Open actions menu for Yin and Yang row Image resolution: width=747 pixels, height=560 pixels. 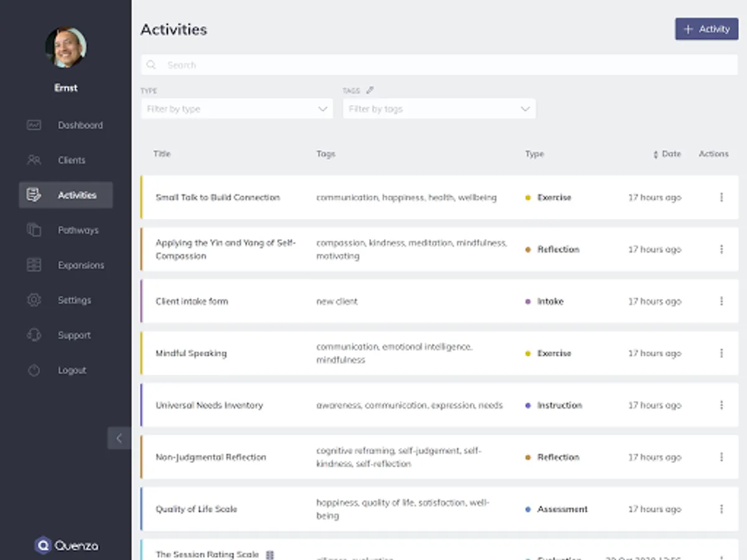tap(721, 250)
